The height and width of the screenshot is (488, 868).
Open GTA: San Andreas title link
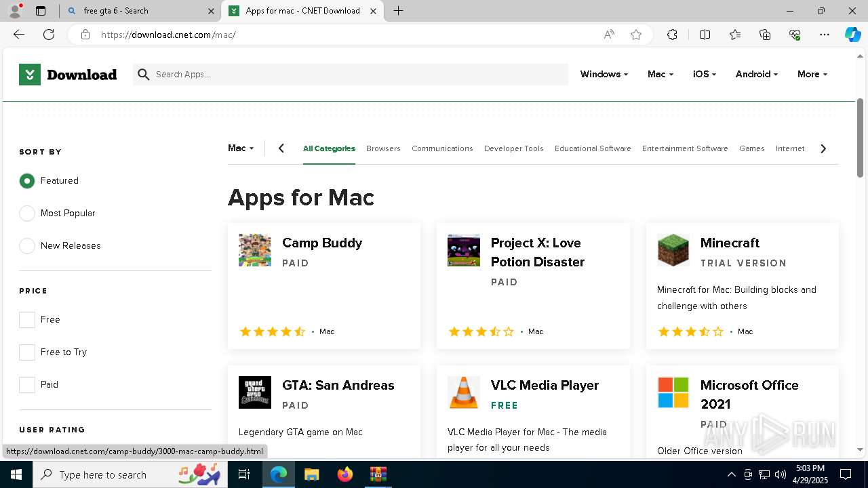click(x=338, y=385)
